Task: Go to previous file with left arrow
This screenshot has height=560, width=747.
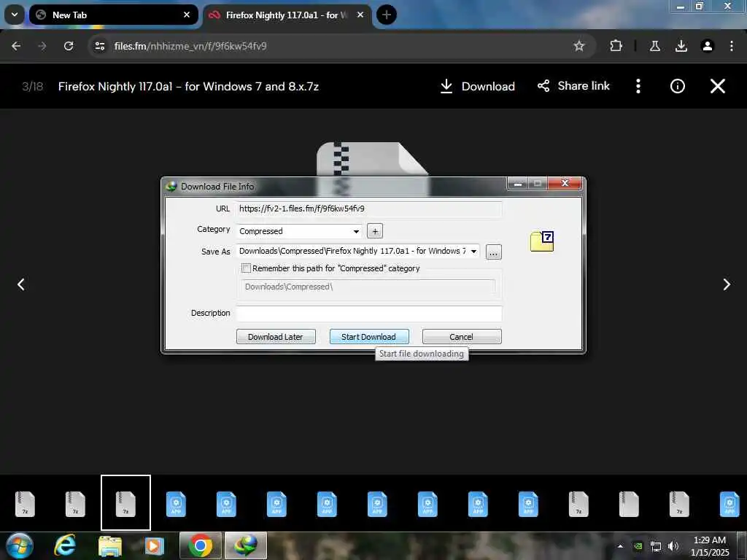Action: point(21,284)
